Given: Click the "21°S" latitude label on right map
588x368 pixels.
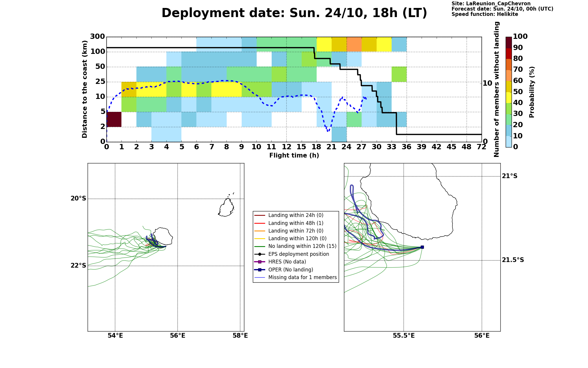Looking at the screenshot, I should click(x=510, y=176).
